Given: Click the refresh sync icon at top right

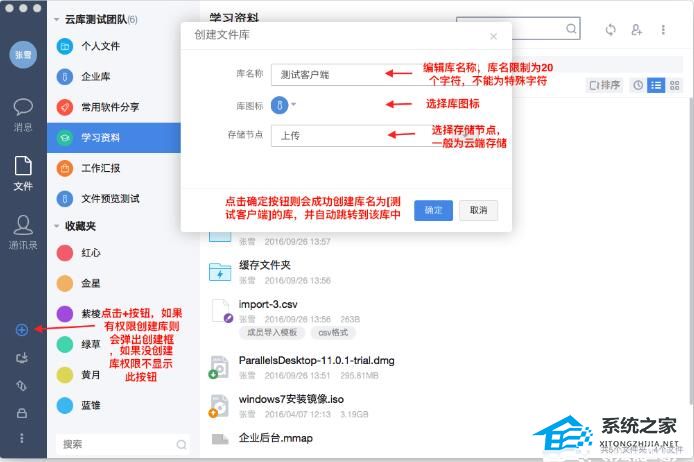Looking at the screenshot, I should (x=610, y=30).
